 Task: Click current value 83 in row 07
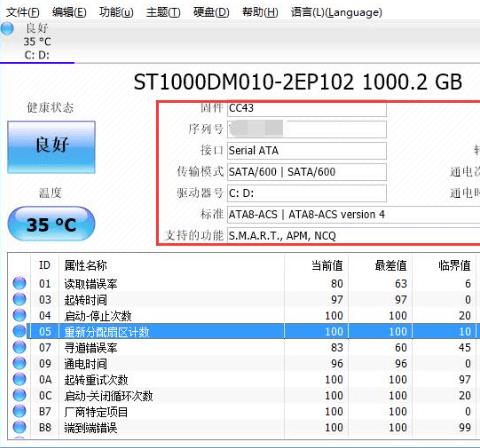[337, 348]
